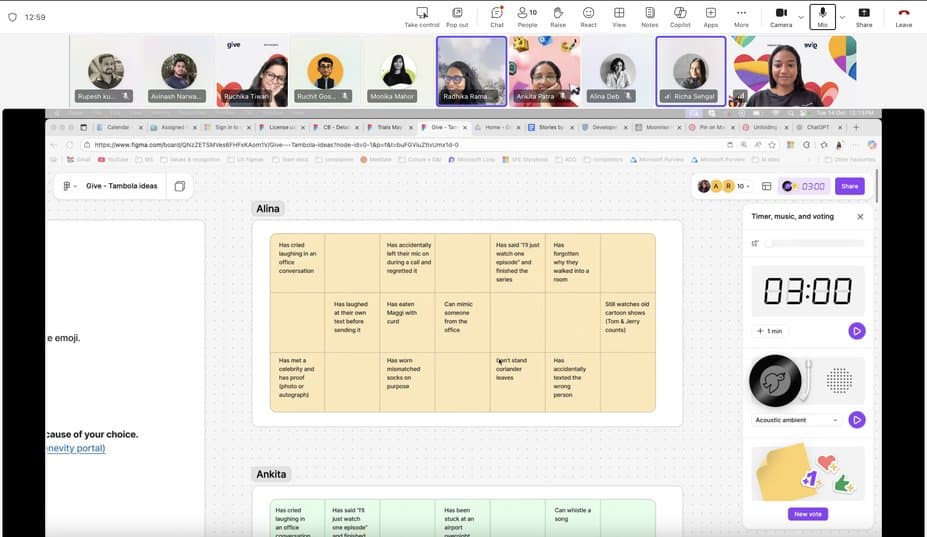This screenshot has height=537, width=927.
Task: Share your screen in Teams
Action: tap(864, 17)
